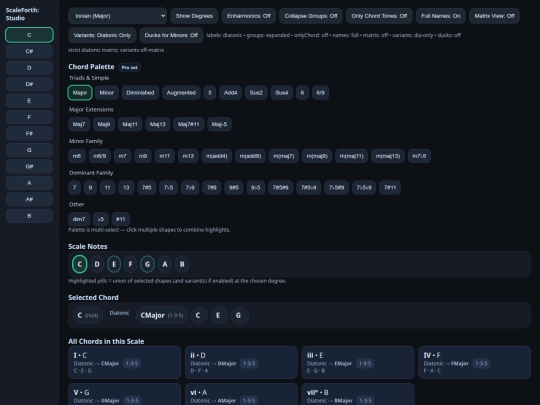Screen dimensions: 540x405
Task: Select root note G# in sidebar
Action: pyautogui.click(x=29, y=166)
